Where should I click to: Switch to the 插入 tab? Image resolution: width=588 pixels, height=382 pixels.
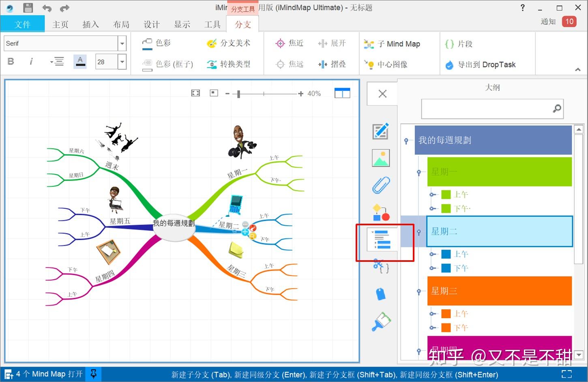91,24
